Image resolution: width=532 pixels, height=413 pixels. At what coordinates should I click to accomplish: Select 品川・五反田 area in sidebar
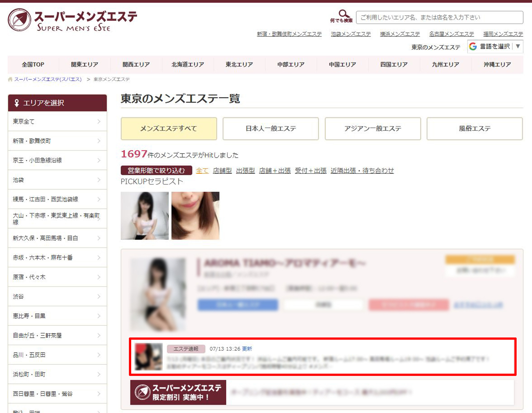[x=57, y=355]
